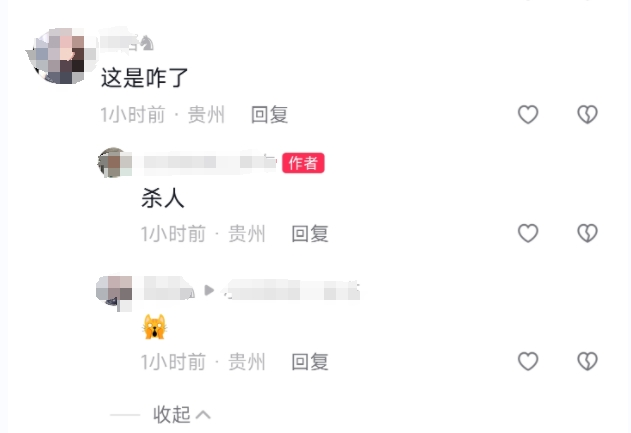Click the comment text '这是咋了'
This screenshot has width=631, height=433.
click(144, 78)
